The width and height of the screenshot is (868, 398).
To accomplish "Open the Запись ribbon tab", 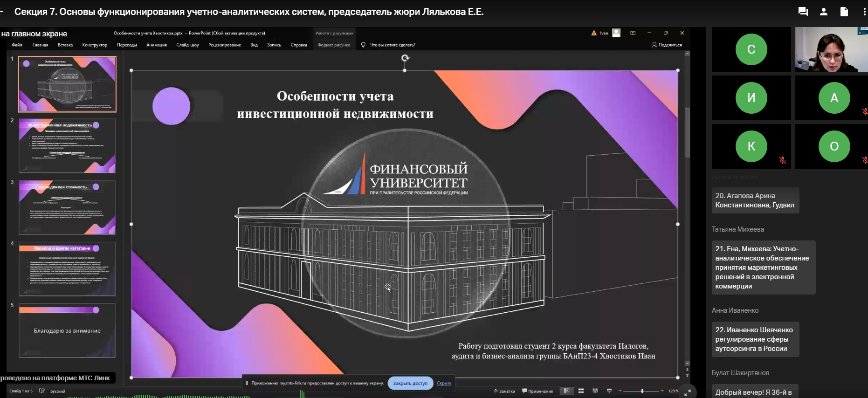I will (x=274, y=45).
